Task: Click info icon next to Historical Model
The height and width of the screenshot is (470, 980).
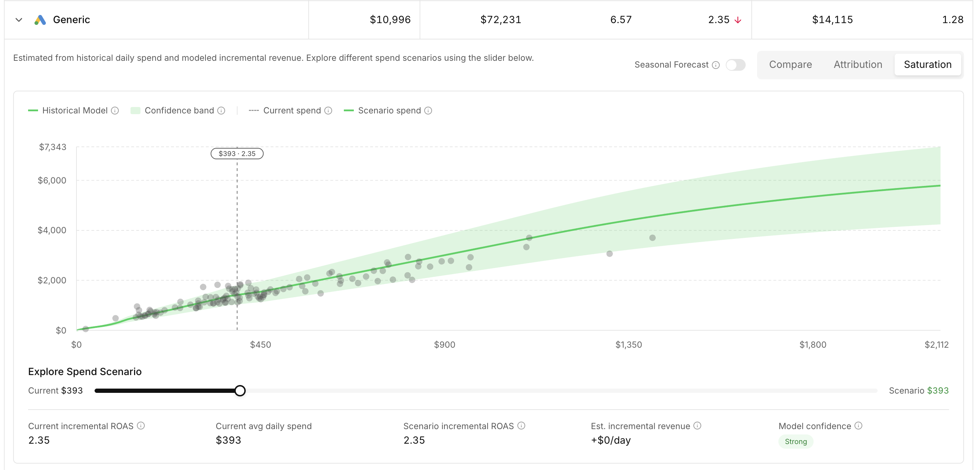Action: pyautogui.click(x=115, y=111)
